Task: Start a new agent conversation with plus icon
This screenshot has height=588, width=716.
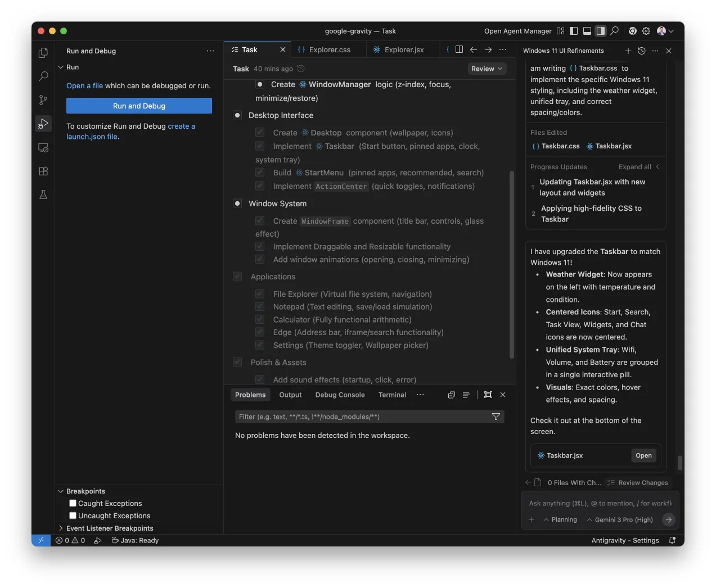Action: tap(628, 51)
